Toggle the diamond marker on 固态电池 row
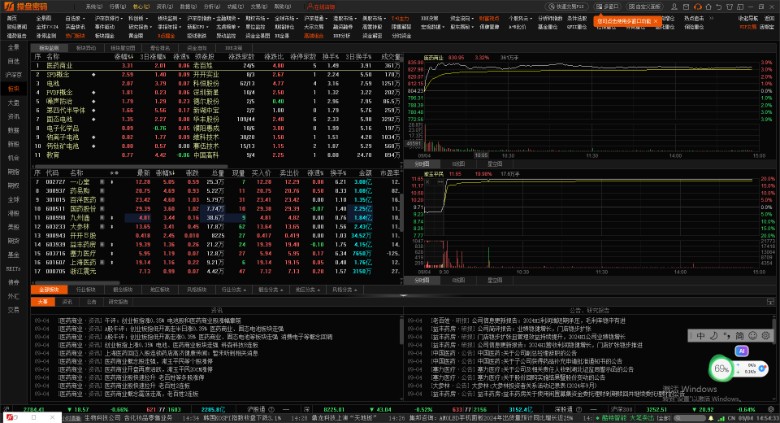The image size is (780, 423). [x=94, y=119]
